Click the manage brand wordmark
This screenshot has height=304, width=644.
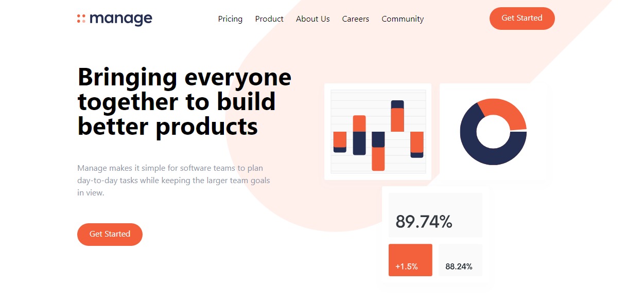[x=121, y=19]
